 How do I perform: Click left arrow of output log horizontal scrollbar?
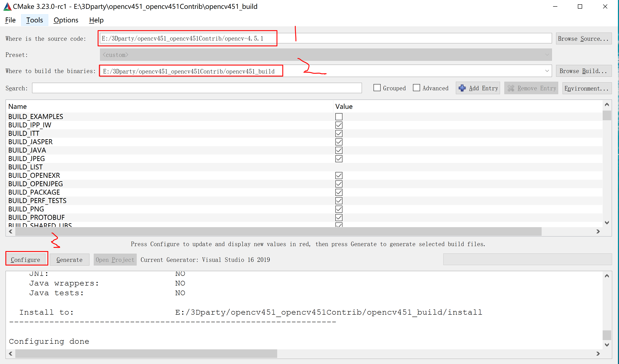point(11,353)
